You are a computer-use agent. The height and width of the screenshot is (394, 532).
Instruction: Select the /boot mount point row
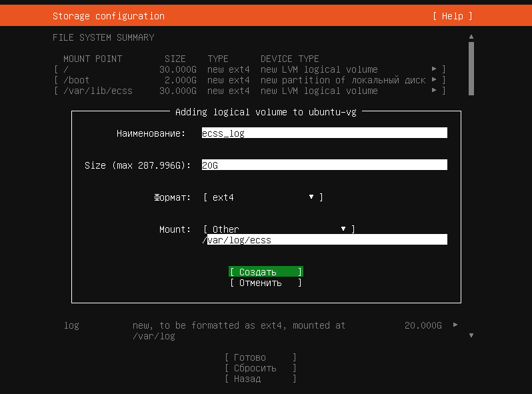tap(250, 80)
